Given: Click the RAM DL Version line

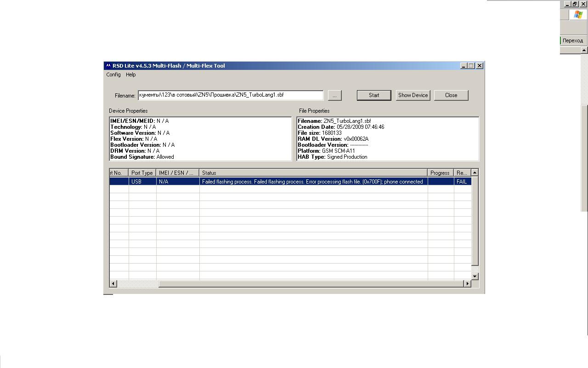Looking at the screenshot, I should (x=333, y=139).
